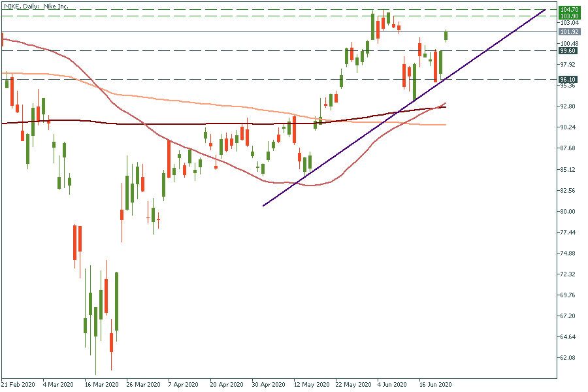Select the current price 101.92 label
Image resolution: width=588 pixels, height=392 pixels.
569,31
